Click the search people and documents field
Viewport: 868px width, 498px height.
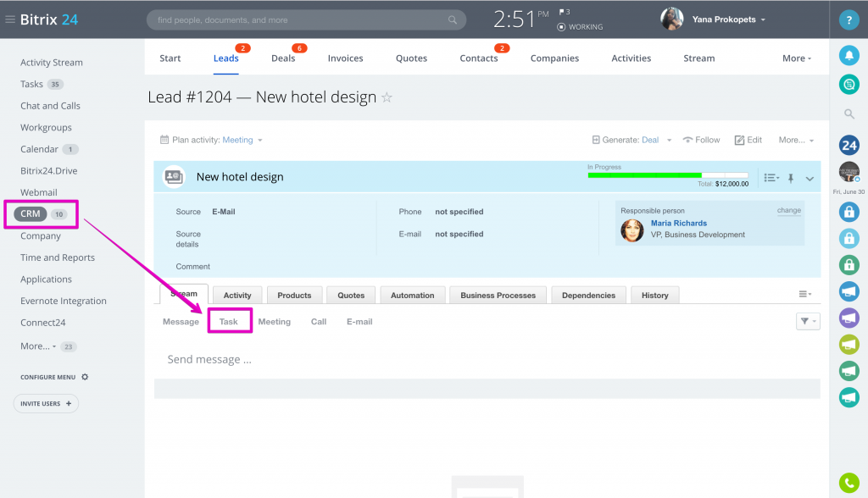coord(306,20)
